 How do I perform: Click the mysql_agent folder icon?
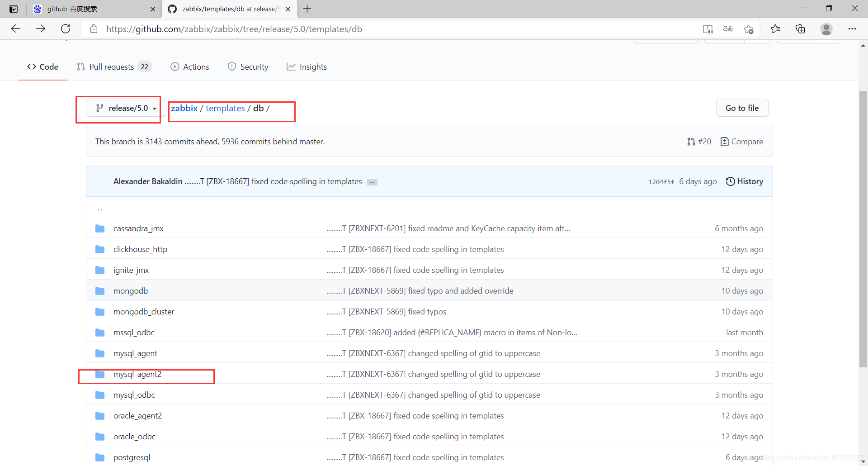click(x=100, y=353)
